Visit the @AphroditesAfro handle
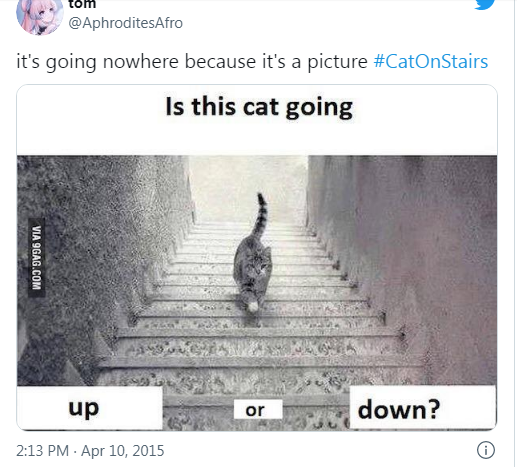This screenshot has width=517, height=467. [126, 23]
